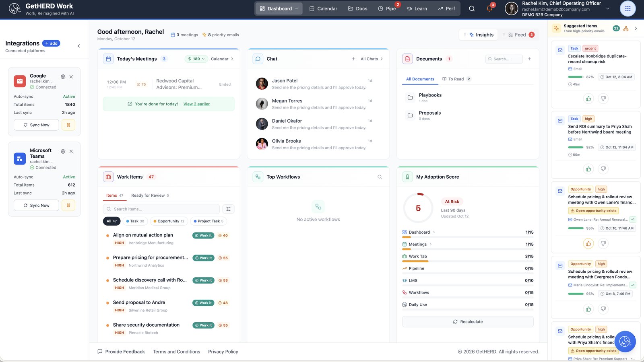Start a new chat with plus icon
This screenshot has width=644, height=362.
pos(353,59)
